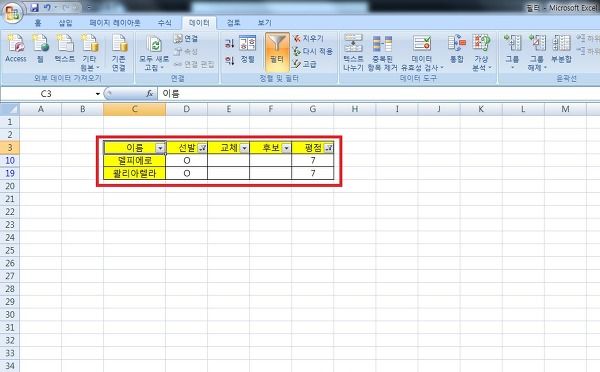Click formula bar showing 이름
The image size is (600, 372).
pyautogui.click(x=378, y=94)
